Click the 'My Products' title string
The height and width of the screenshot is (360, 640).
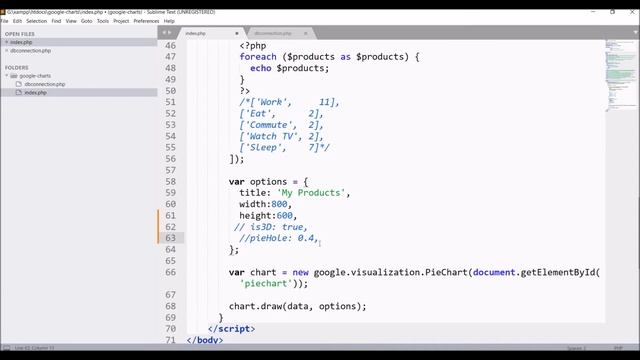pyautogui.click(x=311, y=193)
